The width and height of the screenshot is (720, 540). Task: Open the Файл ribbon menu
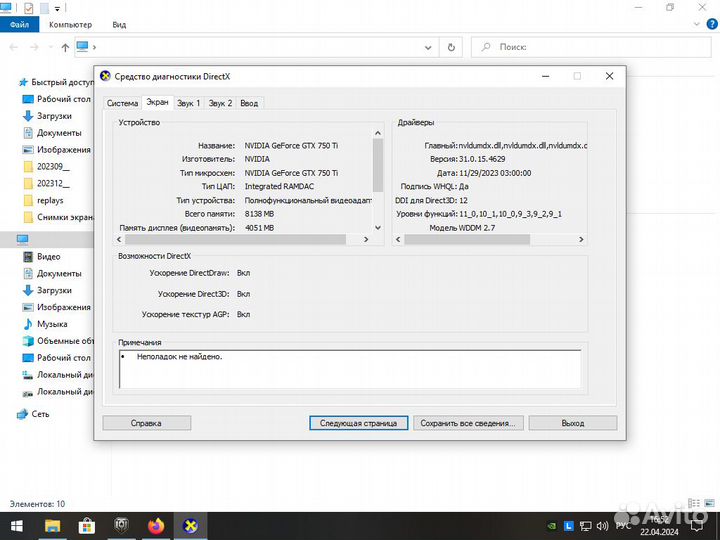(x=19, y=24)
